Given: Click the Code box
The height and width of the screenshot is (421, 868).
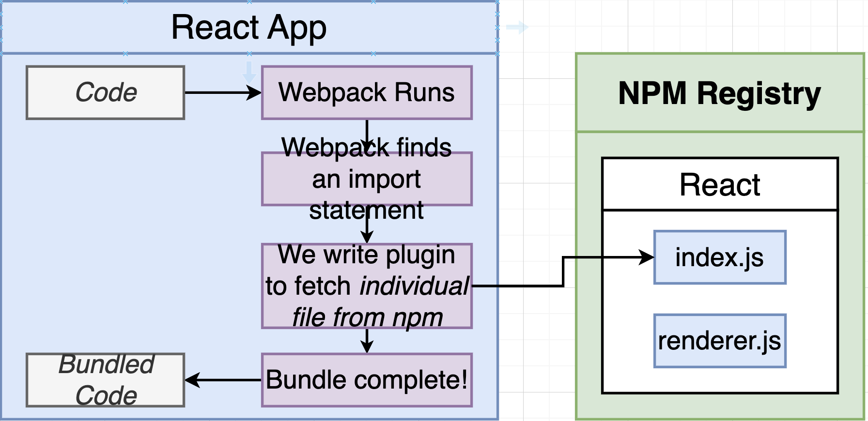Looking at the screenshot, I should (106, 92).
